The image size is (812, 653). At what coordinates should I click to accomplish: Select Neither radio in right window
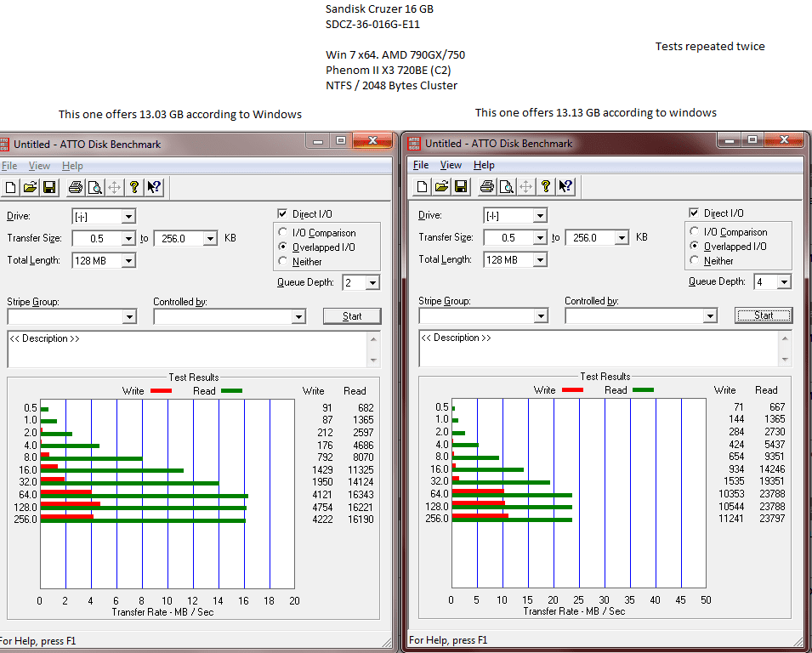point(695,260)
